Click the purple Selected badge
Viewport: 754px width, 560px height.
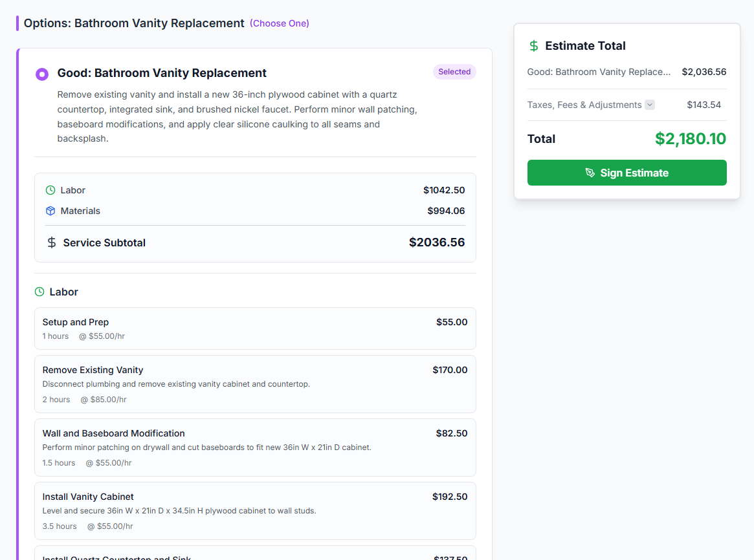pos(454,72)
